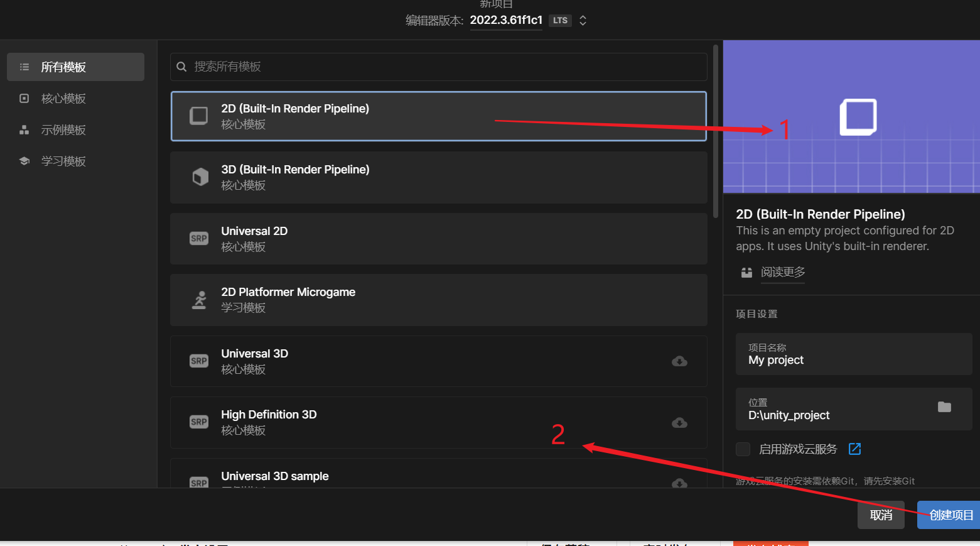Click the 2D Built-In template square icon
The height and width of the screenshot is (546, 980).
(199, 116)
